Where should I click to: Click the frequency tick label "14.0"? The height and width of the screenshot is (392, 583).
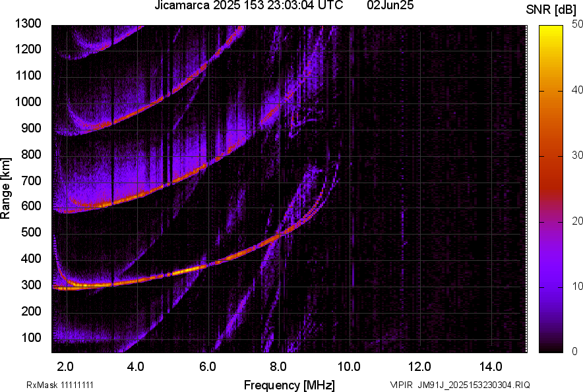491,367
